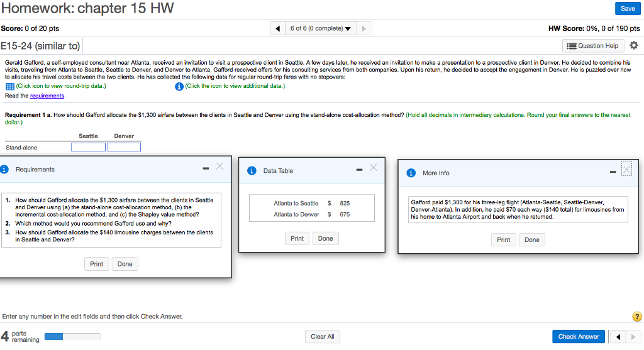Close the Requirements popup

point(219,166)
